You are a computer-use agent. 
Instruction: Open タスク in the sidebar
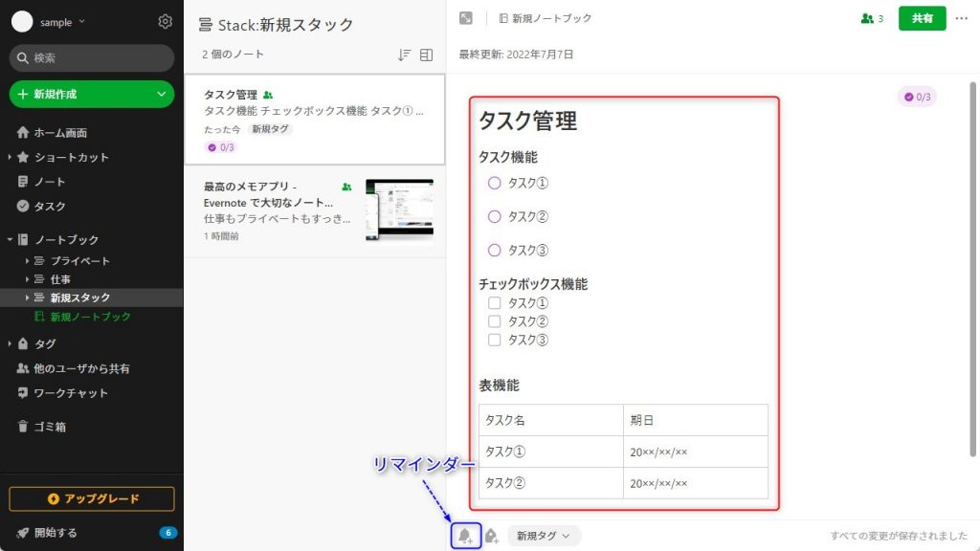coord(50,207)
